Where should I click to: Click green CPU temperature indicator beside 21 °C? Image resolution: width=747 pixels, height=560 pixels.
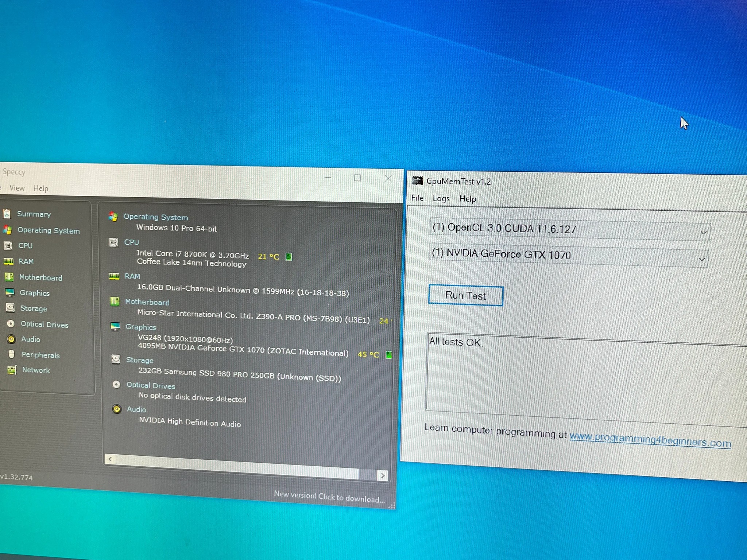(289, 257)
